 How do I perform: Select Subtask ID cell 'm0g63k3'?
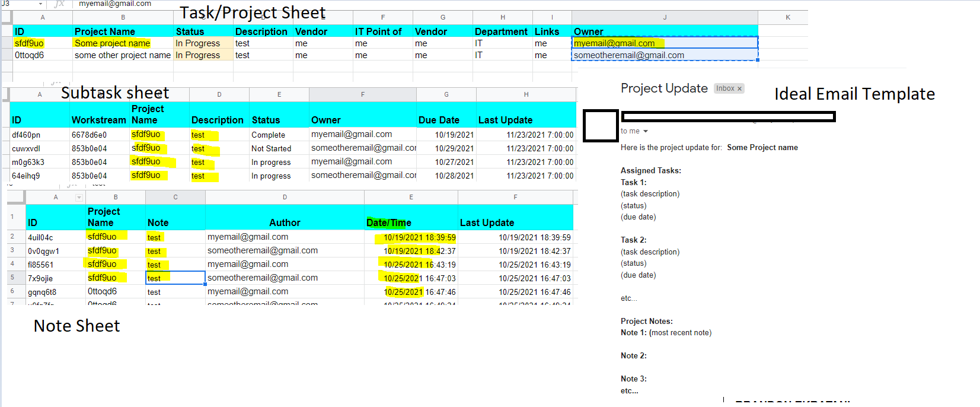pyautogui.click(x=40, y=162)
